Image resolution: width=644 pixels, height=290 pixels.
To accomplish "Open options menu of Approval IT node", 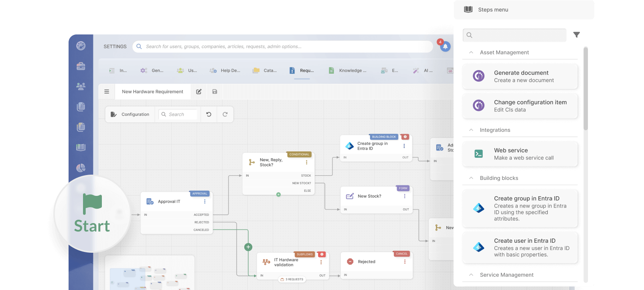I will click(x=205, y=202).
